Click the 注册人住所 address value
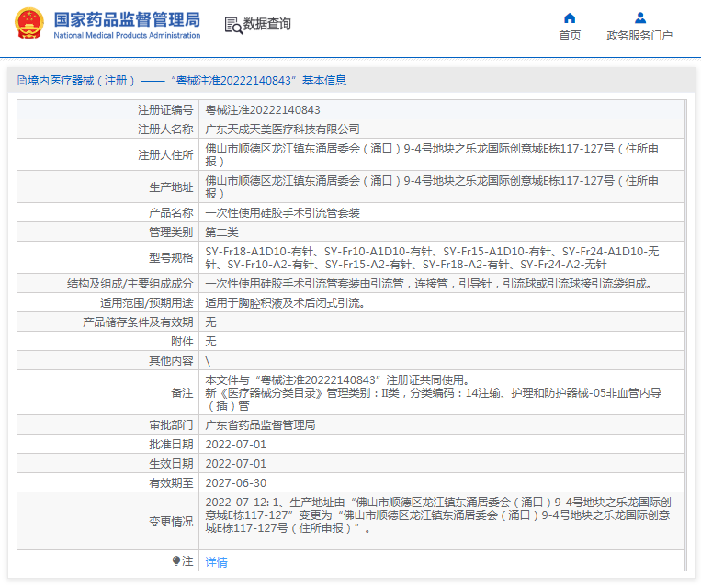This screenshot has height=588, width=701. 432,154
